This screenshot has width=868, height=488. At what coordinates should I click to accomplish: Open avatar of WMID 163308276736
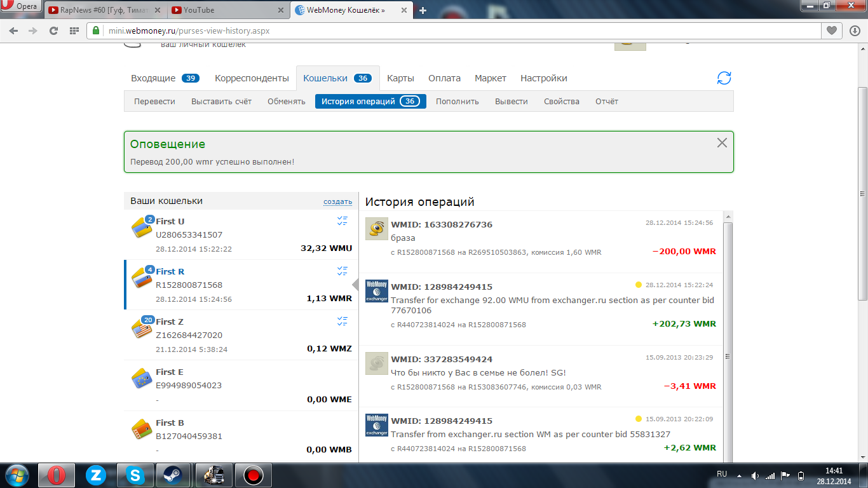[377, 229]
